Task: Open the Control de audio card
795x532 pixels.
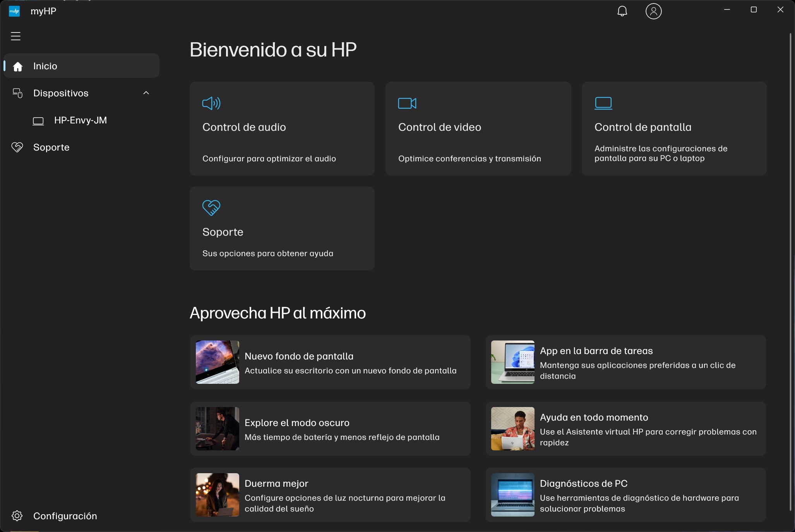Action: pos(282,128)
